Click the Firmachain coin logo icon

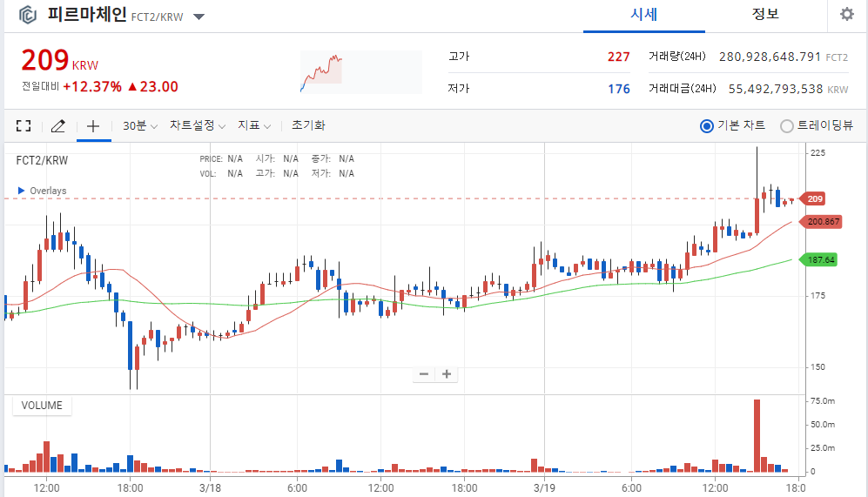[28, 15]
